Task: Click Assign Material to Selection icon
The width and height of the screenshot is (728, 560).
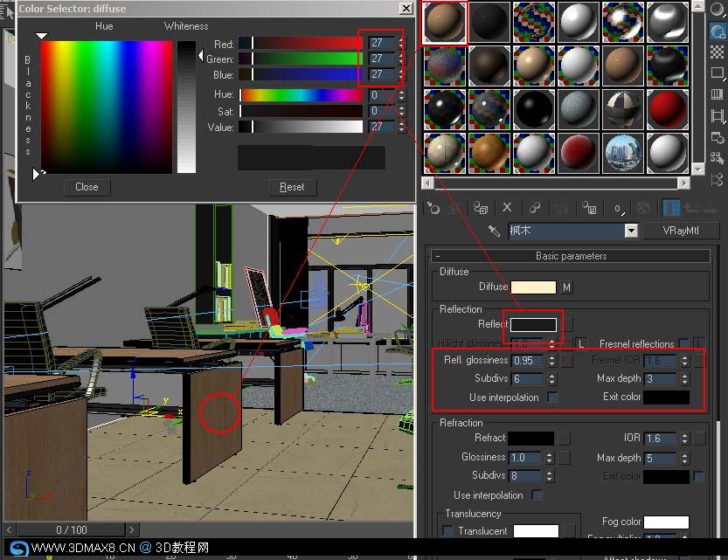Action: pyautogui.click(x=481, y=208)
